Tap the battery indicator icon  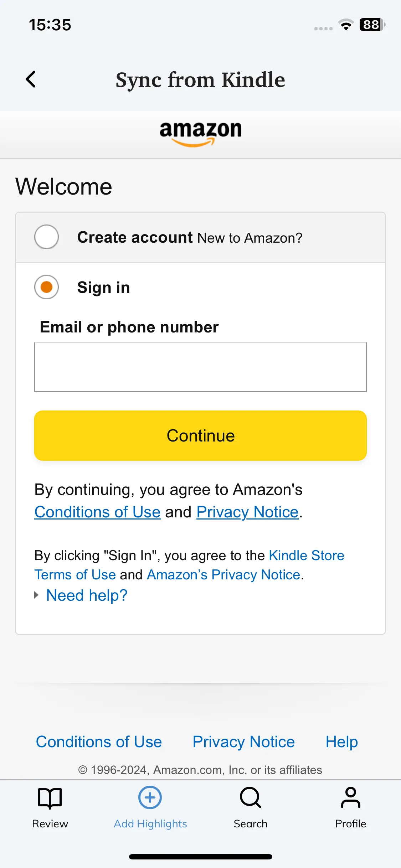click(x=372, y=25)
